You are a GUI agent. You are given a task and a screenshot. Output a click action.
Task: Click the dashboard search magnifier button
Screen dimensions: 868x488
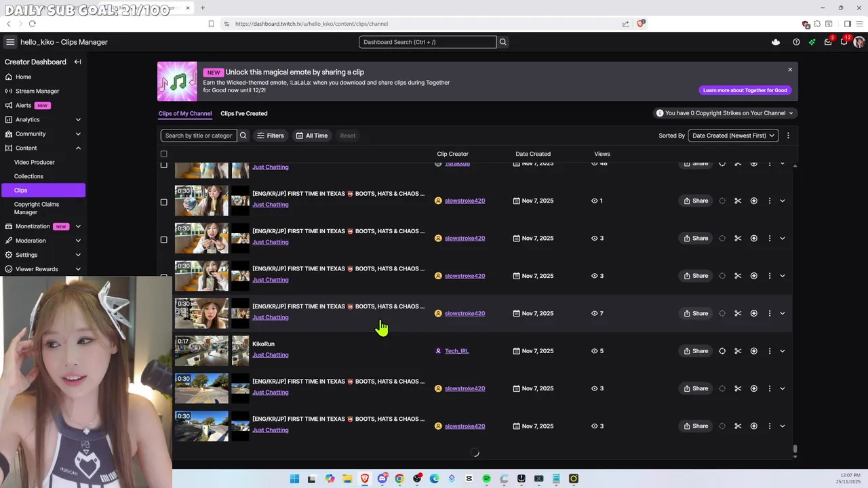point(502,42)
